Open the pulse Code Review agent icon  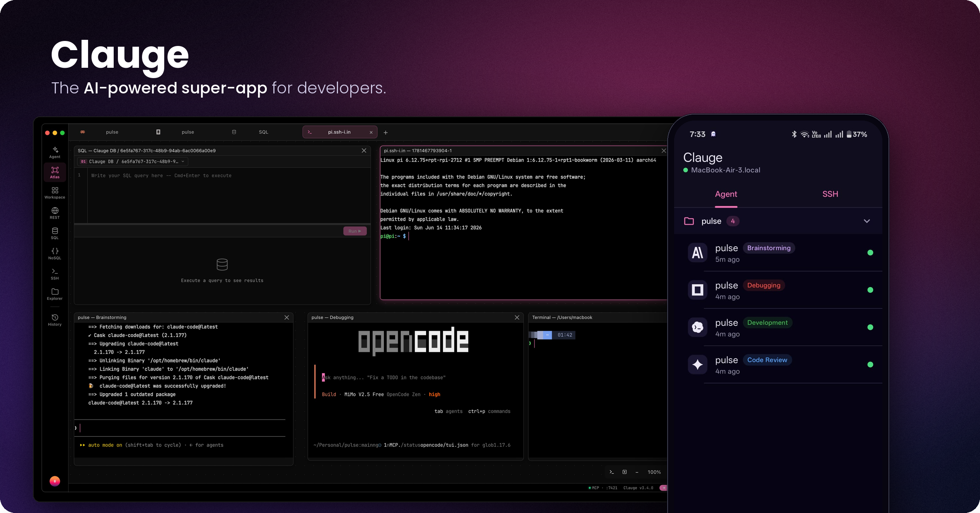point(697,364)
